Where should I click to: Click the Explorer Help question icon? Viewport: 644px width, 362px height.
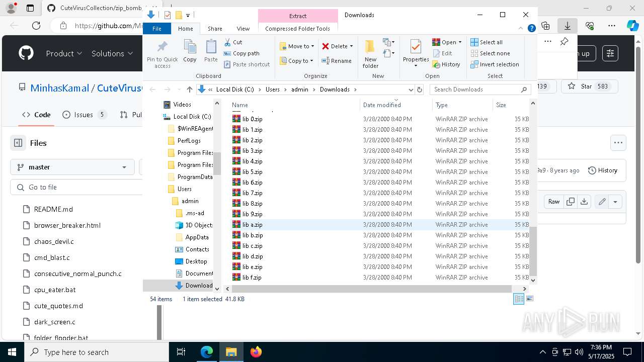pos(531,29)
